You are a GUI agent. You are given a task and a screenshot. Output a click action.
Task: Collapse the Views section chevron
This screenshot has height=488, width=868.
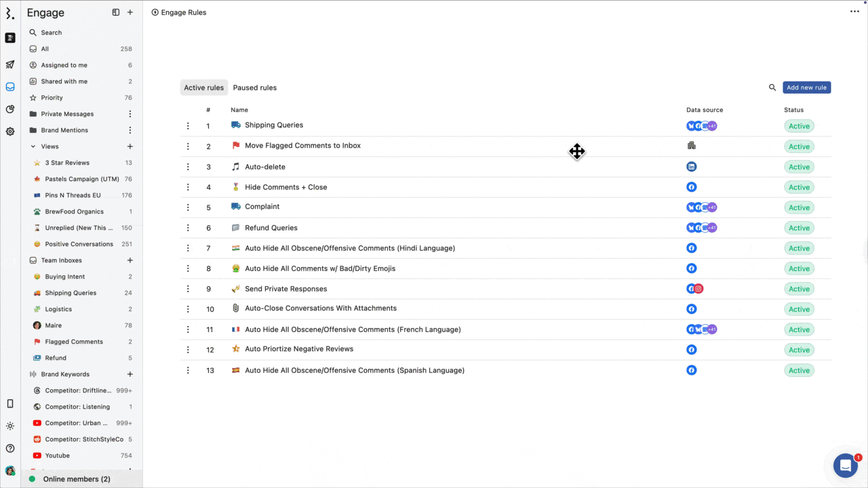tap(33, 146)
